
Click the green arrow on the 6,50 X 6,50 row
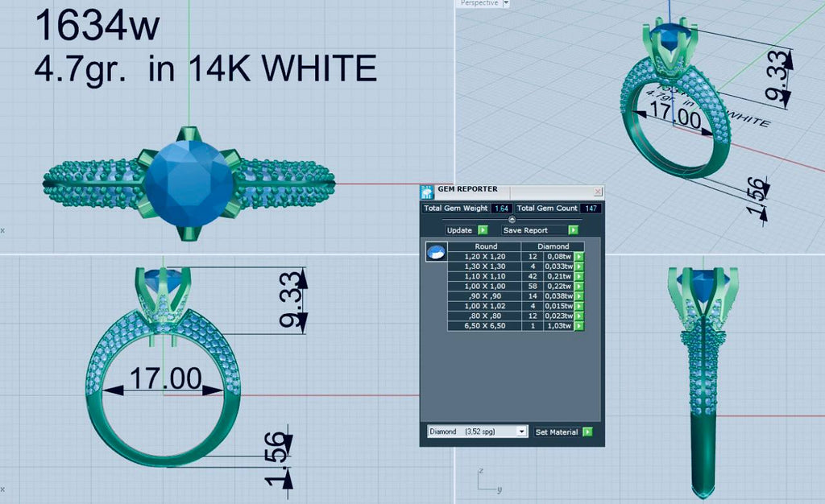[578, 327]
